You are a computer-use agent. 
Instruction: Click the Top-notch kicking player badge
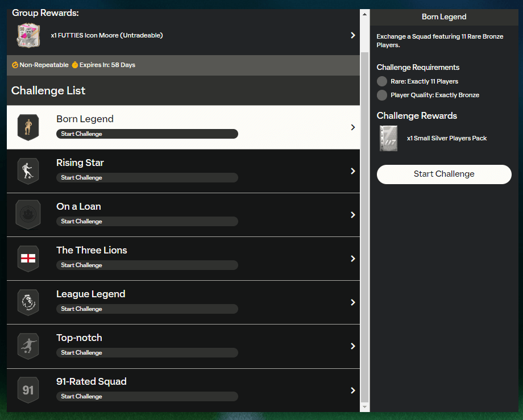27,346
